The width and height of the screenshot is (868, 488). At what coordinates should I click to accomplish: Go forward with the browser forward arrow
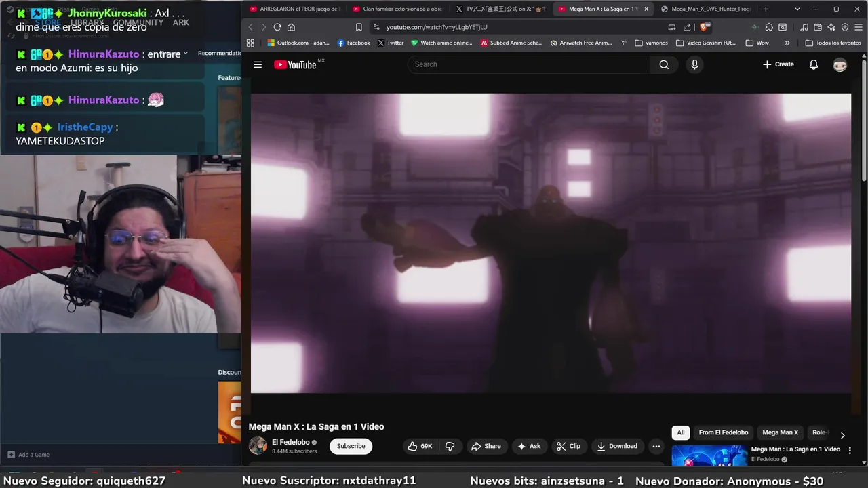click(264, 27)
